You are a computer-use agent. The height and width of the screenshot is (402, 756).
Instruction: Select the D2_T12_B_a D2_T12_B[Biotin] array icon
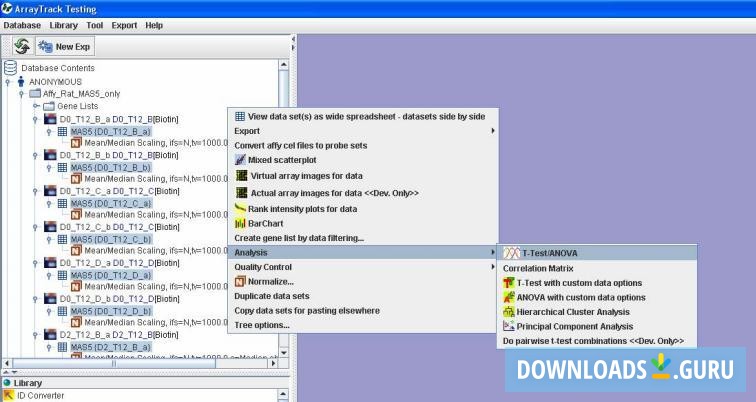click(50, 335)
